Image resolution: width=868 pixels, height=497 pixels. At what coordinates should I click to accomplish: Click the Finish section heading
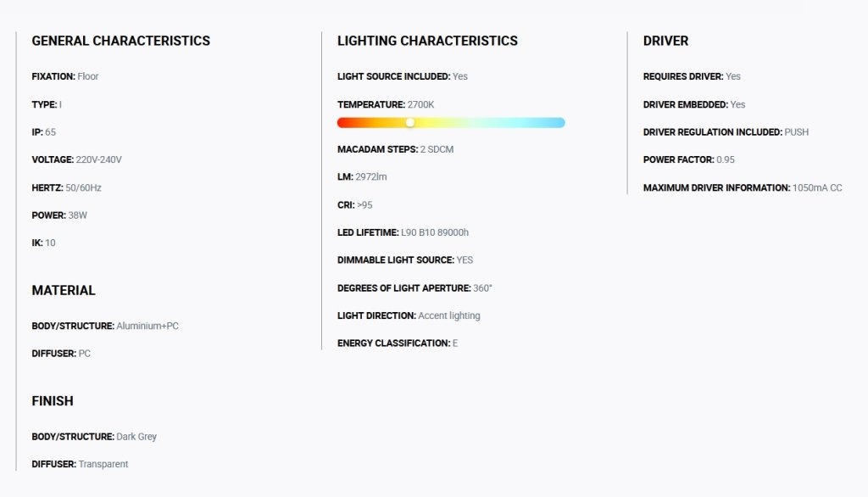click(x=52, y=401)
